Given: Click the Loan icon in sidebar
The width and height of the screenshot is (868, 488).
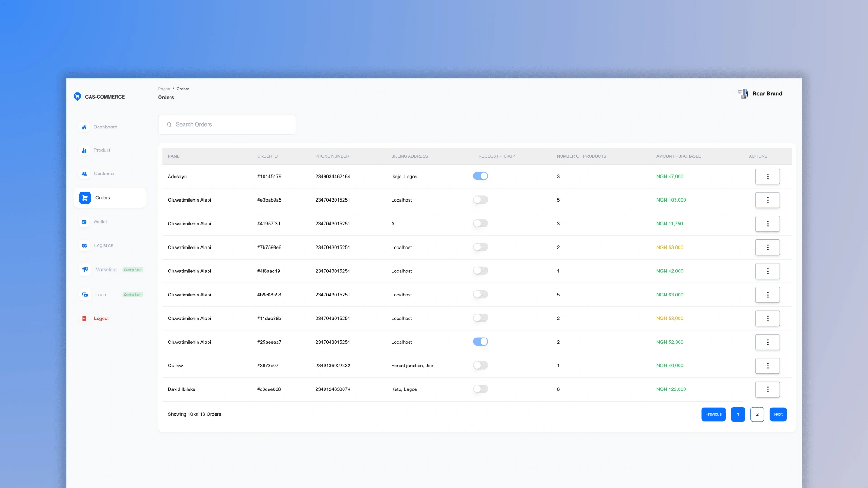Looking at the screenshot, I should [x=85, y=295].
